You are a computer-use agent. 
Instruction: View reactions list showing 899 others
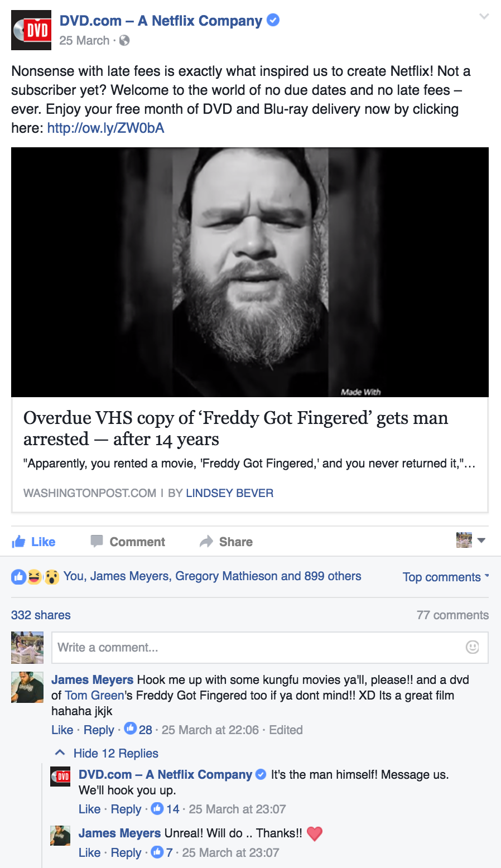(x=213, y=576)
